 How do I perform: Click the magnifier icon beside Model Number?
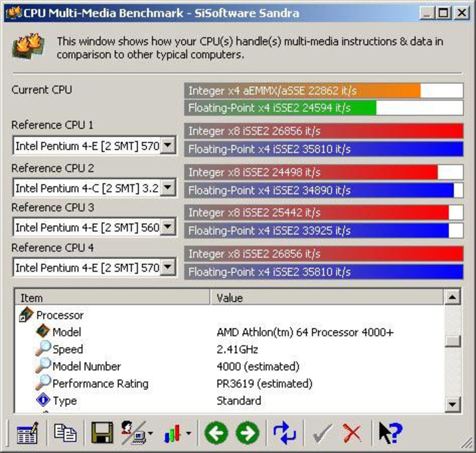point(43,365)
